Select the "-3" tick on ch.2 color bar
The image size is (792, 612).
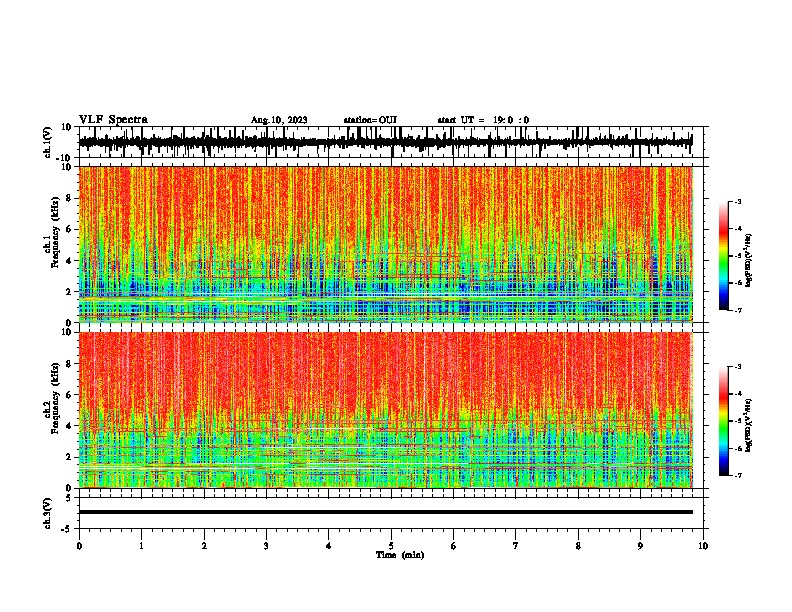[738, 367]
